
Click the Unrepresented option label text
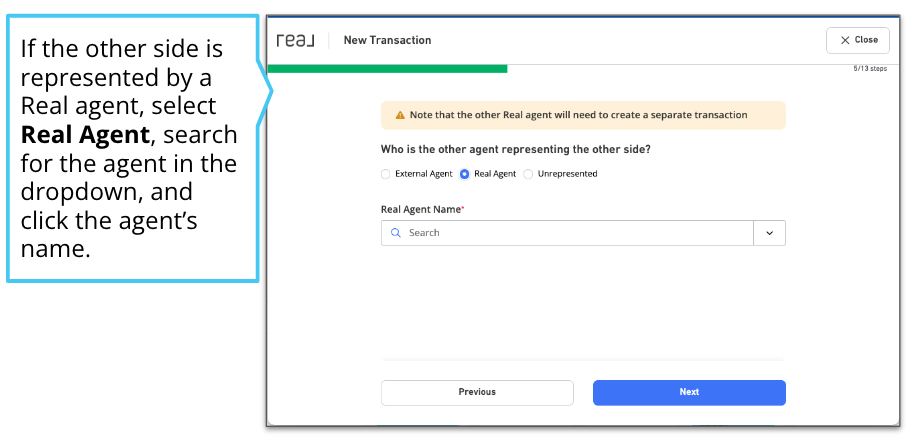[567, 174]
